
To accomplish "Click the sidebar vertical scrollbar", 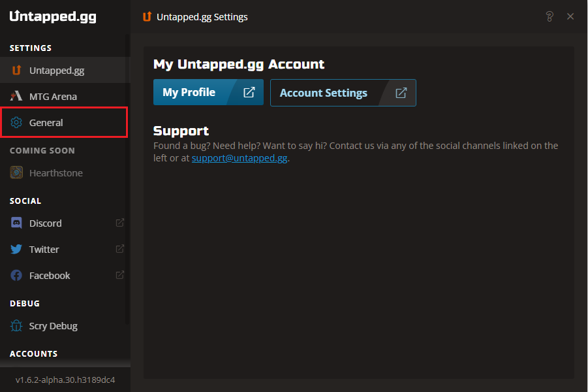I will pos(127,179).
